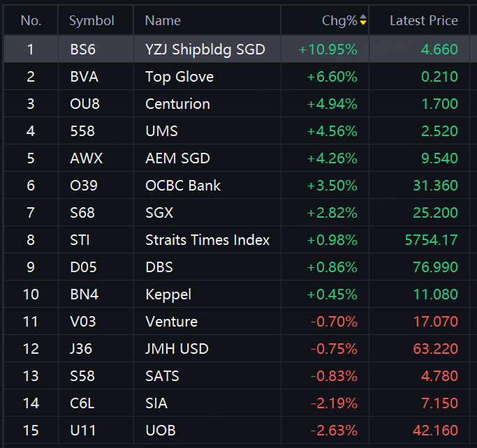The height and width of the screenshot is (448, 477).
Task: Click the +0.98% change value
Action: pyautogui.click(x=332, y=240)
